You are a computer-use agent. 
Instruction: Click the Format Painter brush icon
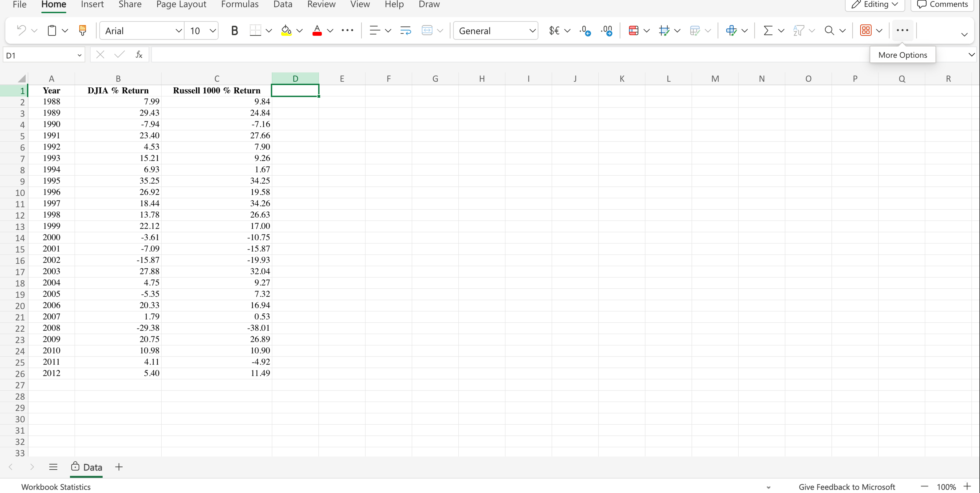click(x=82, y=30)
